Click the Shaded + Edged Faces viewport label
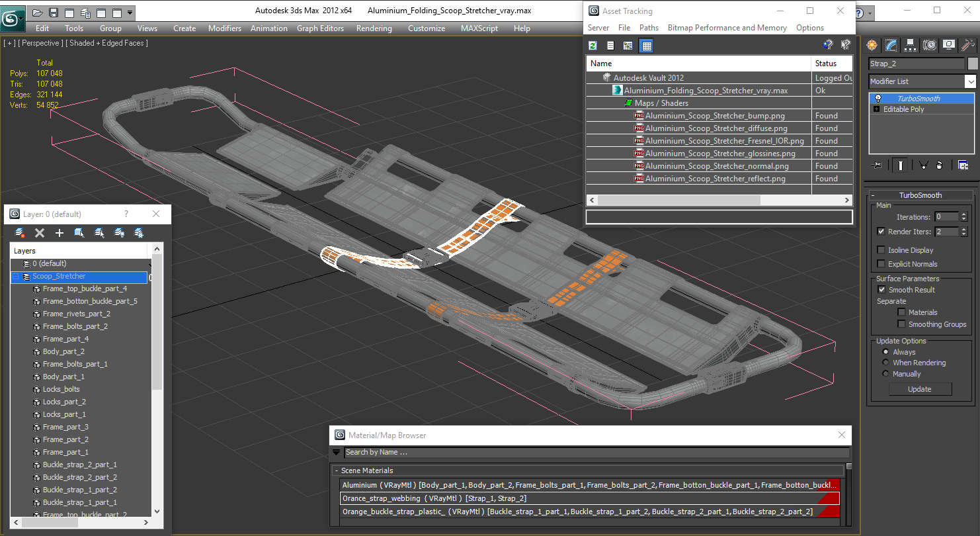The width and height of the screenshot is (980, 536). 108,43
